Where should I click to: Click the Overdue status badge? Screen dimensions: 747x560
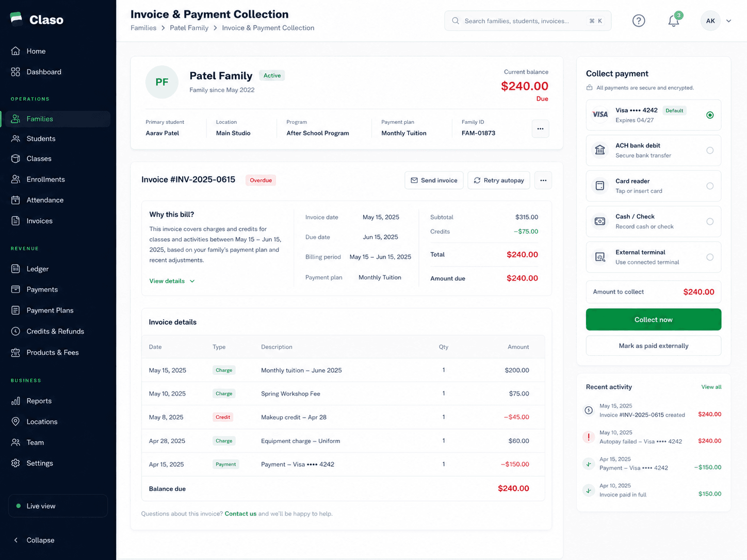point(261,180)
